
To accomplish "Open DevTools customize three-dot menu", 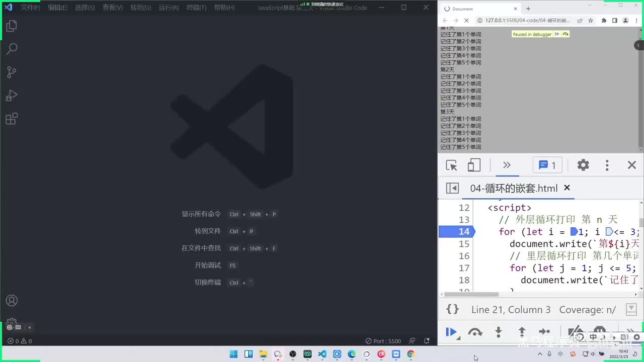I will point(607,165).
